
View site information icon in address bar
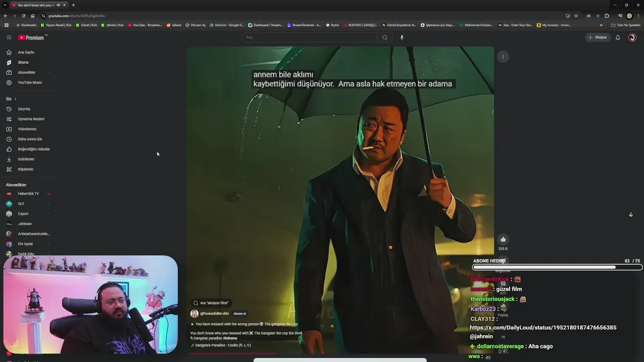tap(43, 16)
